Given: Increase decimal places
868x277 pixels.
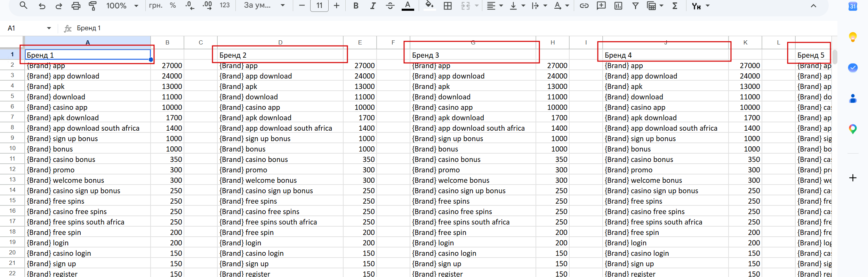Looking at the screenshot, I should pyautogui.click(x=207, y=6).
